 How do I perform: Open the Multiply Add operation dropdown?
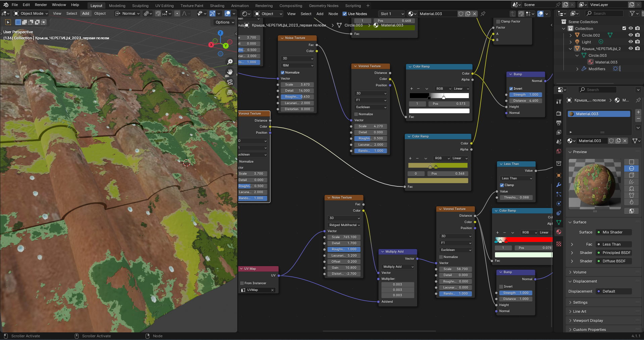coord(398,267)
